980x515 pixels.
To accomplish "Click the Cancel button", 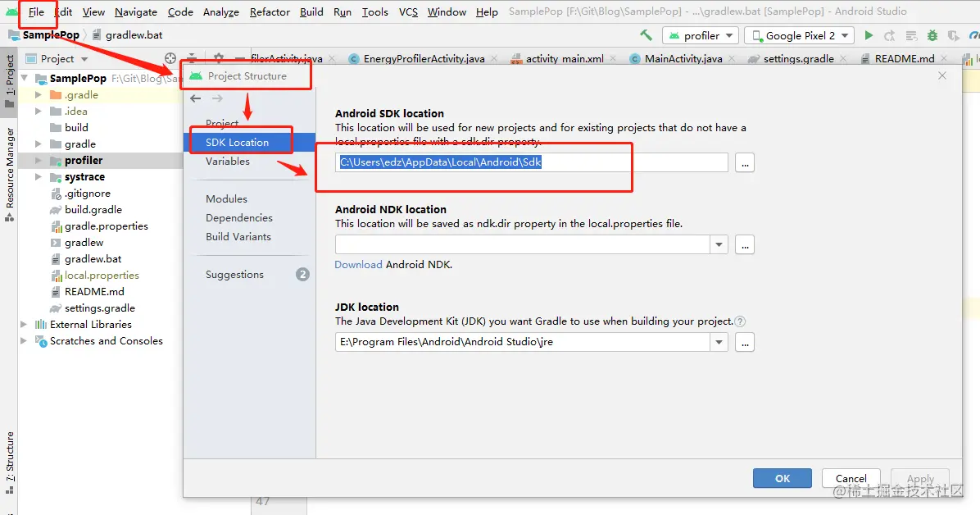I will (x=851, y=478).
